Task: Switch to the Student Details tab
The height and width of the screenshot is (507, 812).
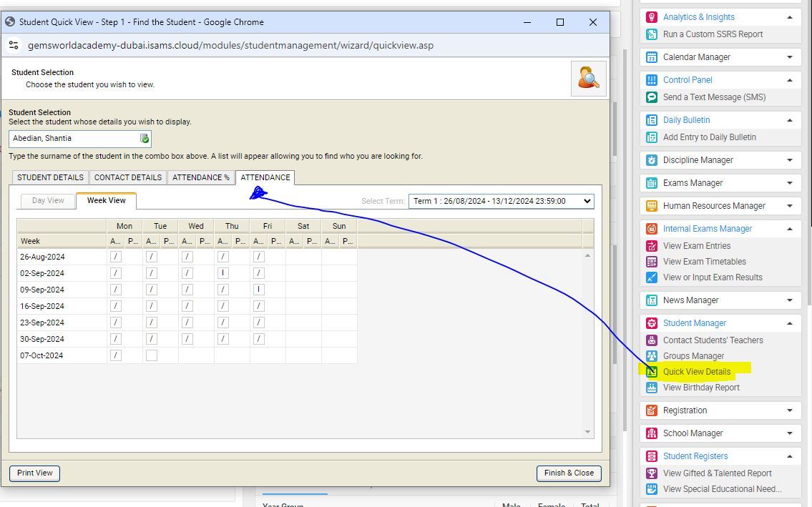Action: click(50, 177)
